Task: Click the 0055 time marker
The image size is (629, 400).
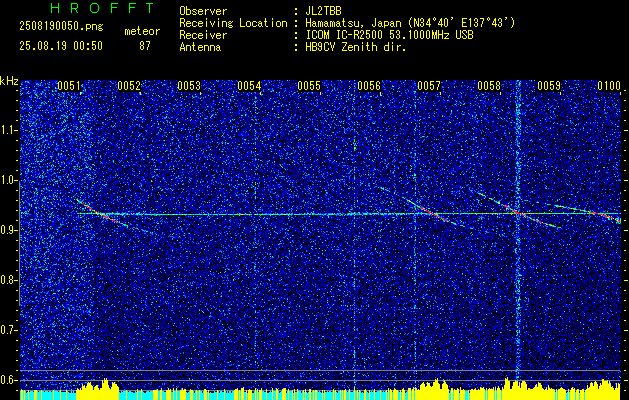Action: pos(309,86)
